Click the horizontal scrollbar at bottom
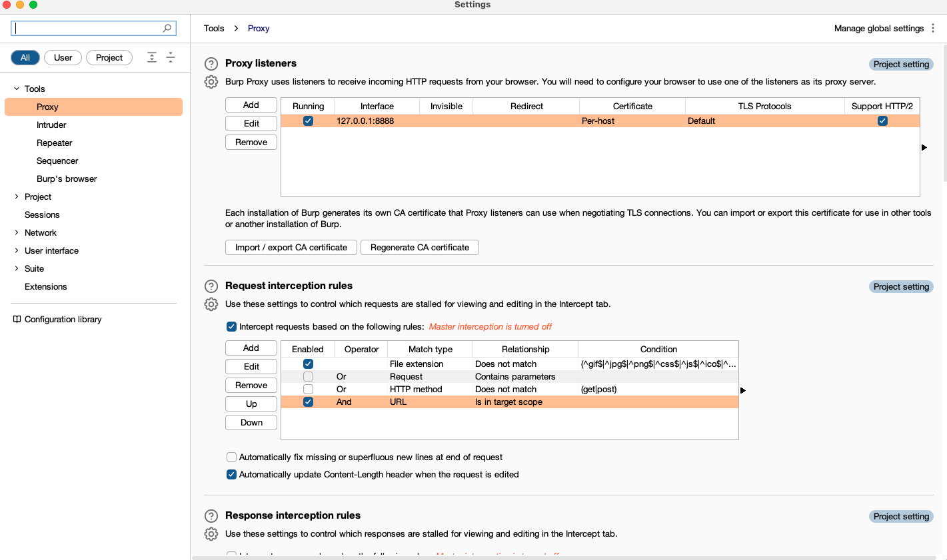Image resolution: width=947 pixels, height=560 pixels. tap(564, 557)
